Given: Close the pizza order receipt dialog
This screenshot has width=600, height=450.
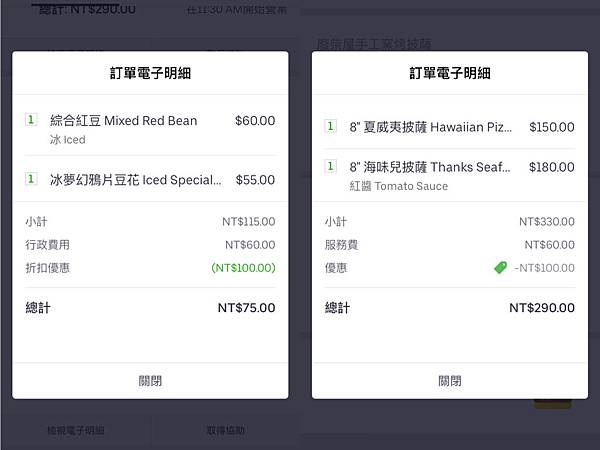Looking at the screenshot, I should coord(450,381).
